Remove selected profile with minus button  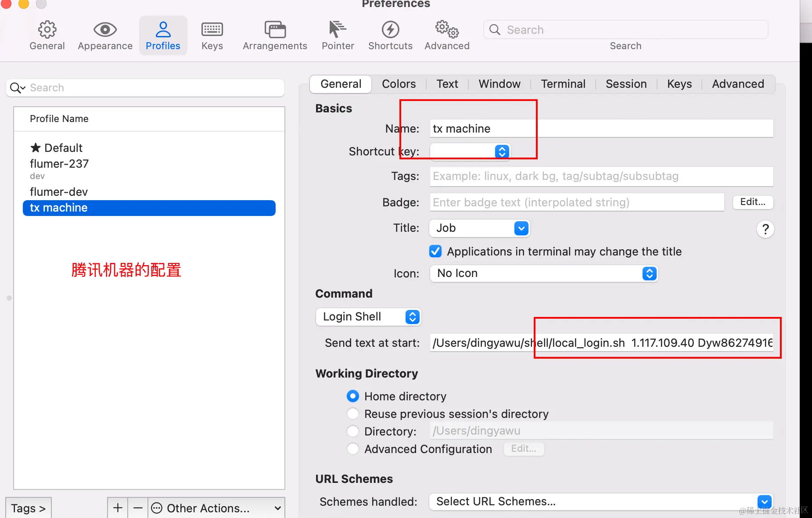pyautogui.click(x=138, y=508)
